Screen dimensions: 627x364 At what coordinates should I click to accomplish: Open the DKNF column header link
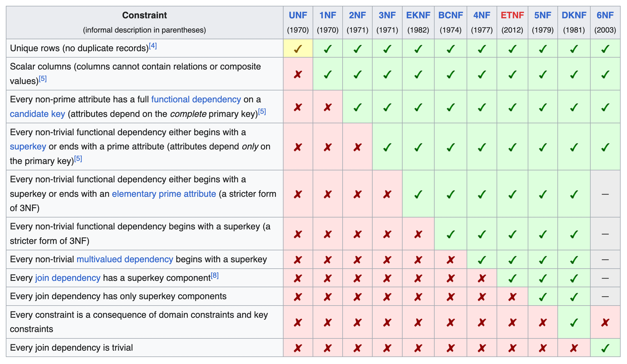pyautogui.click(x=574, y=15)
